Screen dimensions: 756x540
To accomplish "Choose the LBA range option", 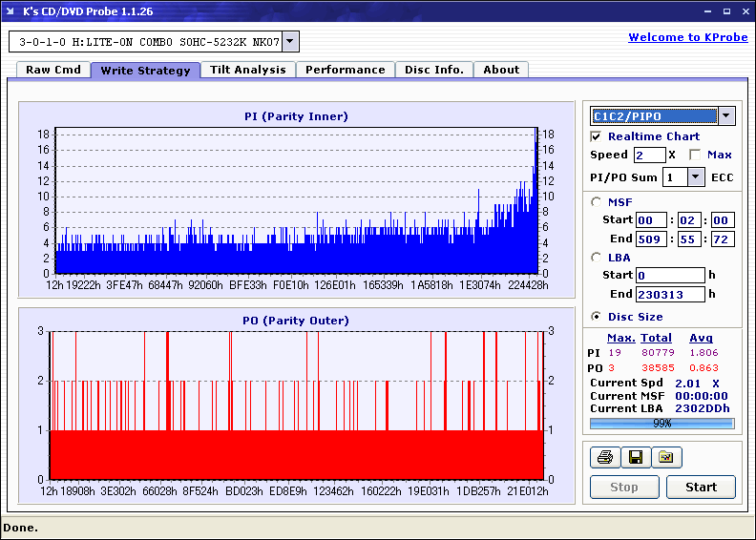I will pyautogui.click(x=597, y=258).
